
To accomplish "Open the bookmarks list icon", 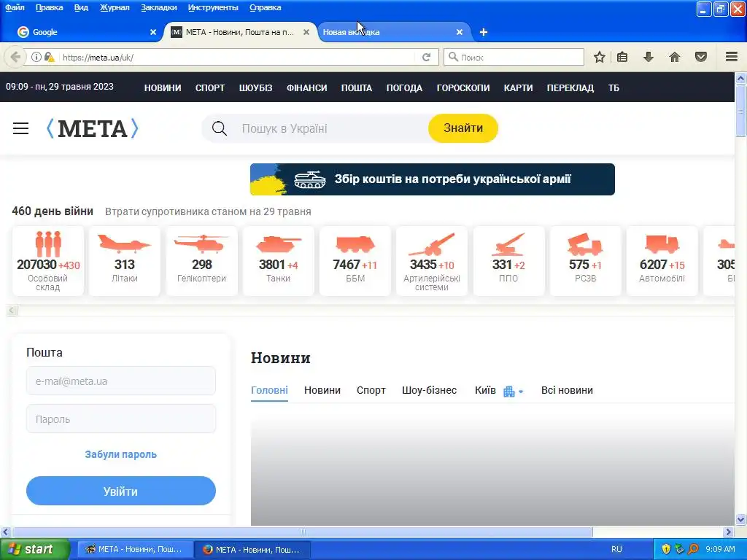I will pos(622,57).
